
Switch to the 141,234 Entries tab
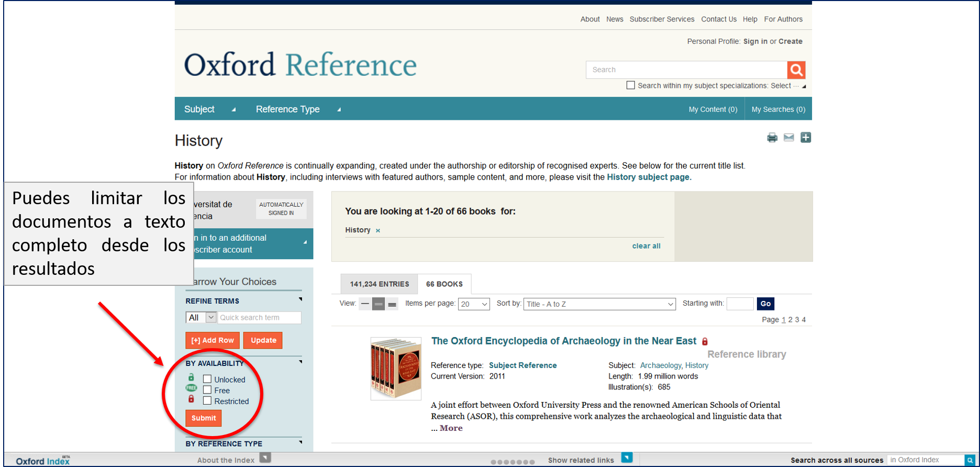(x=380, y=284)
